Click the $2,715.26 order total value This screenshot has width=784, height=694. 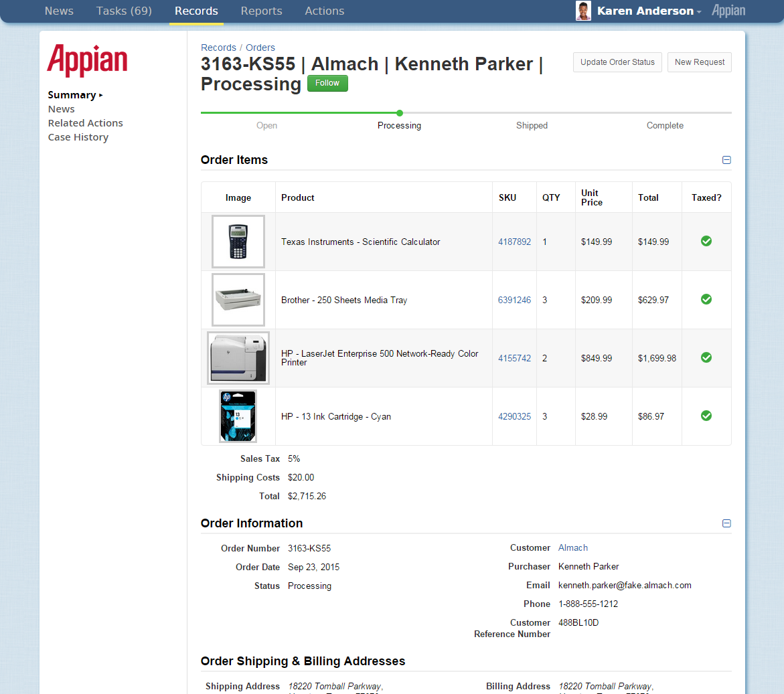pyautogui.click(x=307, y=496)
